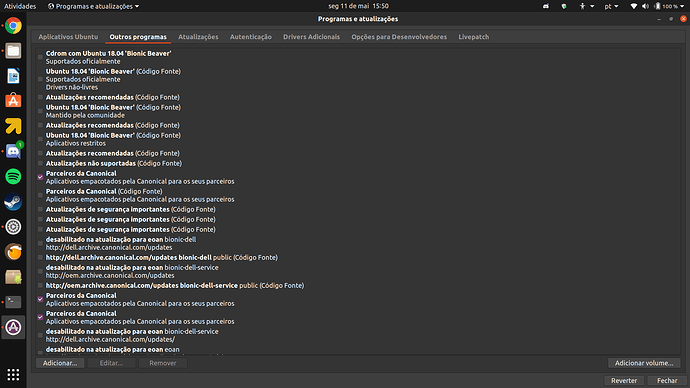Click the Fechar button
690x388 pixels.
(667, 381)
